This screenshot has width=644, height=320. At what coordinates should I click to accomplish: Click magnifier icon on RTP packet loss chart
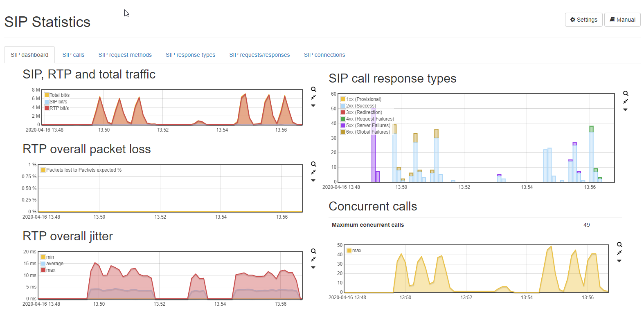pyautogui.click(x=313, y=164)
